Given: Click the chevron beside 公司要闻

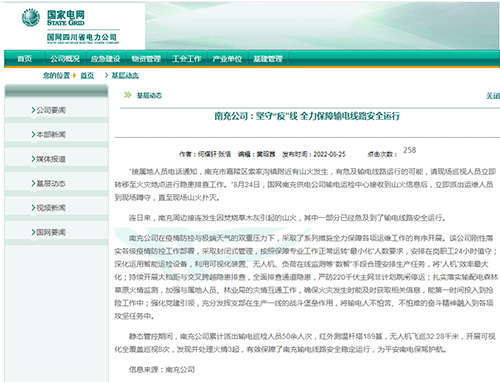Looking at the screenshot, I should click(x=33, y=110).
